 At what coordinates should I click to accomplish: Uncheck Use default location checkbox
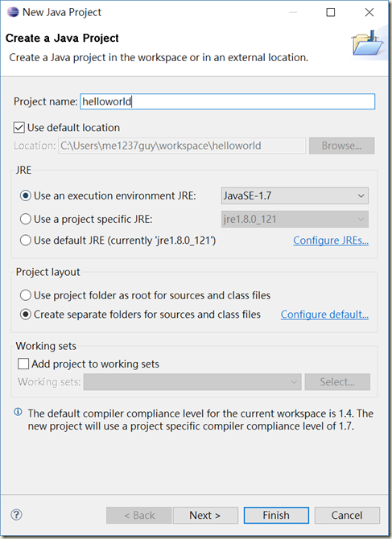(19, 128)
